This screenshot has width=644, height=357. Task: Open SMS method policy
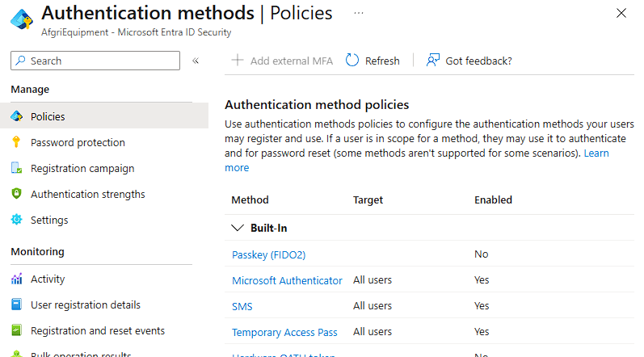[242, 307]
